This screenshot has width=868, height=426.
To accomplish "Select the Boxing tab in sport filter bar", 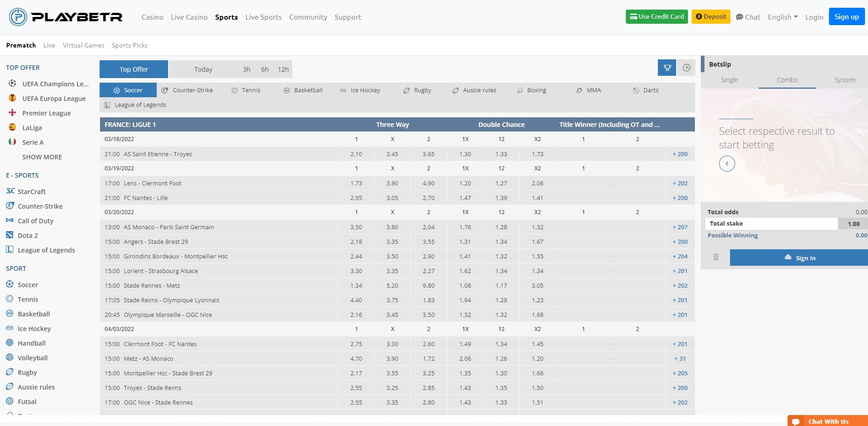I will (x=532, y=90).
